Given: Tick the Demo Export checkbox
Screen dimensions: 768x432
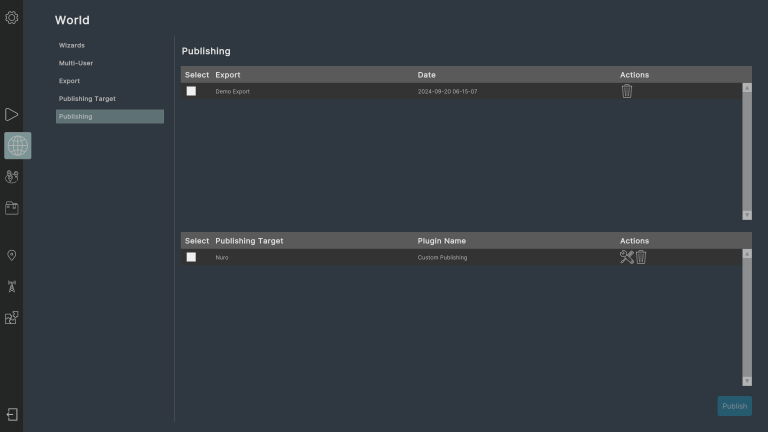Looking at the screenshot, I should point(191,91).
